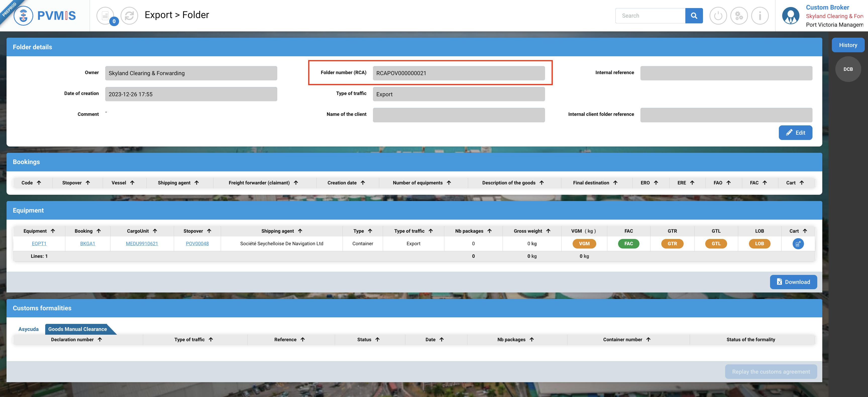Click the refresh circular arrows icon
Screen dimensions: 868x397
(129, 16)
